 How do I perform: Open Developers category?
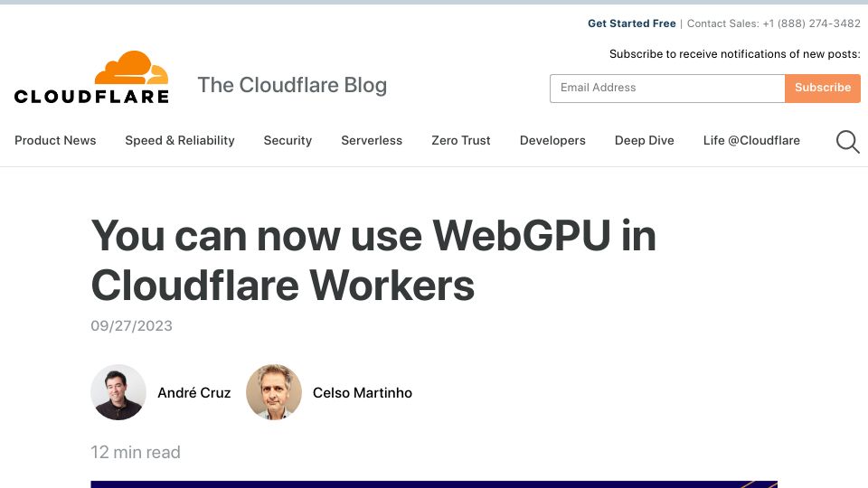click(x=552, y=141)
